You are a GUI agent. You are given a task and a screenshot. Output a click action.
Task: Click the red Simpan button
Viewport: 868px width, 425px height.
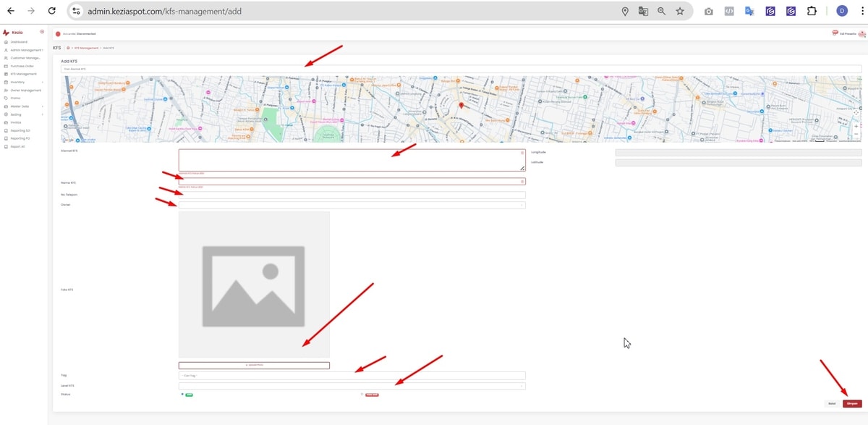coord(852,403)
